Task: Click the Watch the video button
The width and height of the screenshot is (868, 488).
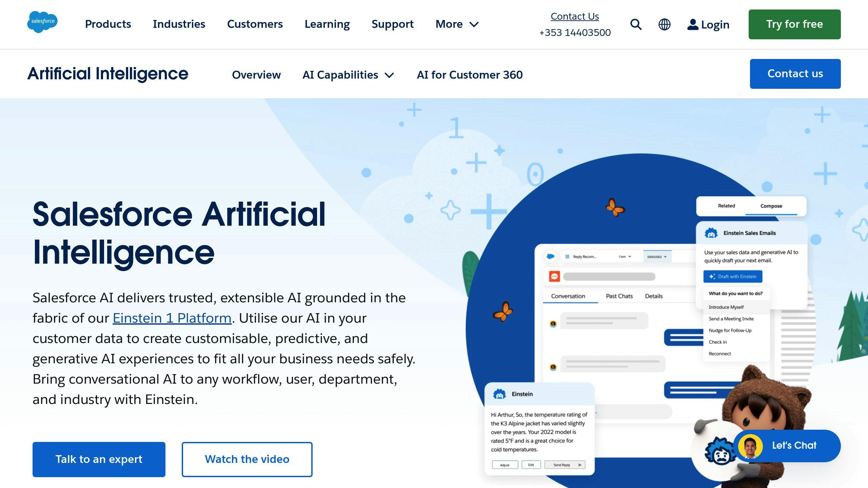Action: point(247,460)
